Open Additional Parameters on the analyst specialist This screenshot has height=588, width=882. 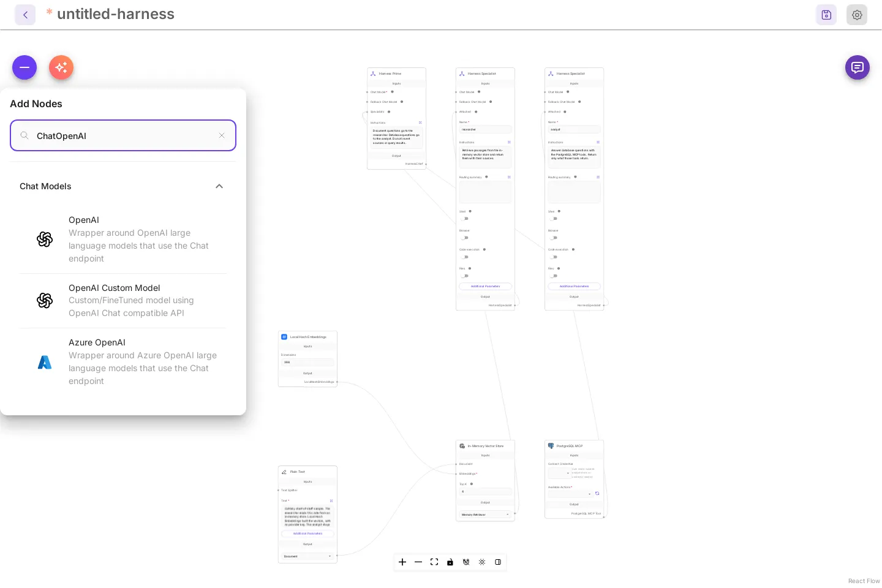click(x=574, y=286)
